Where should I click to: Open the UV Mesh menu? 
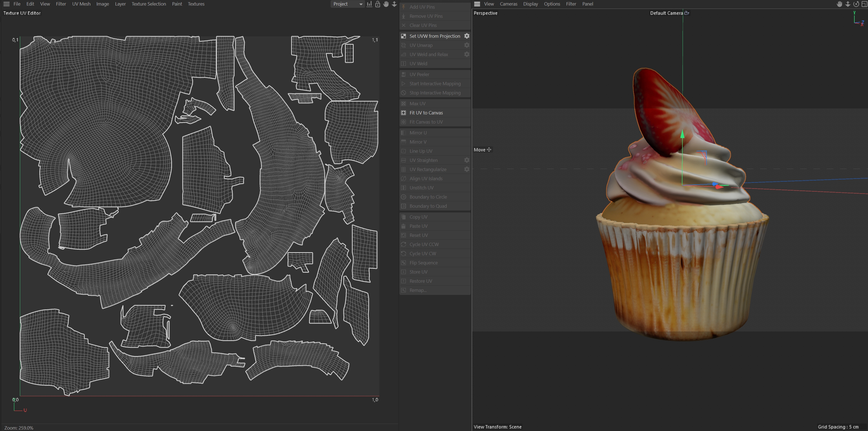point(81,4)
